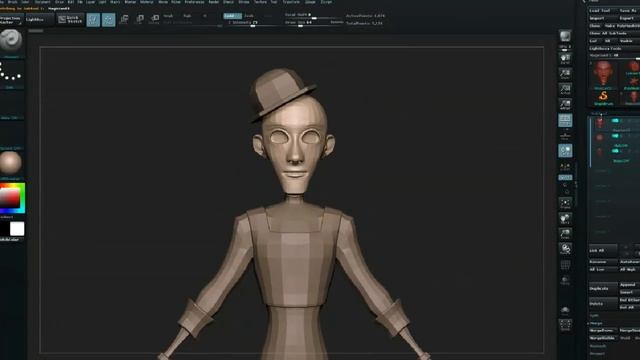640x360 pixels.
Task: Toggle Perspective view button
Action: point(565,120)
